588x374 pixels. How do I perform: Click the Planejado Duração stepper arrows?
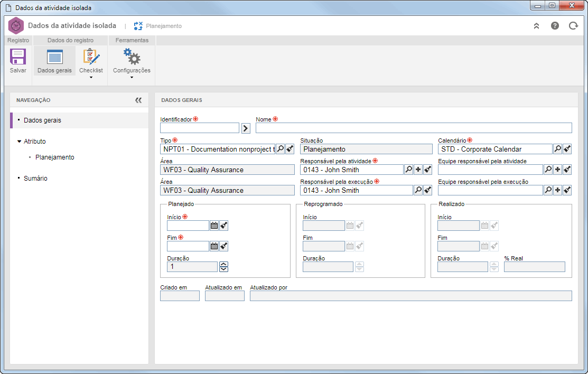pos(223,267)
